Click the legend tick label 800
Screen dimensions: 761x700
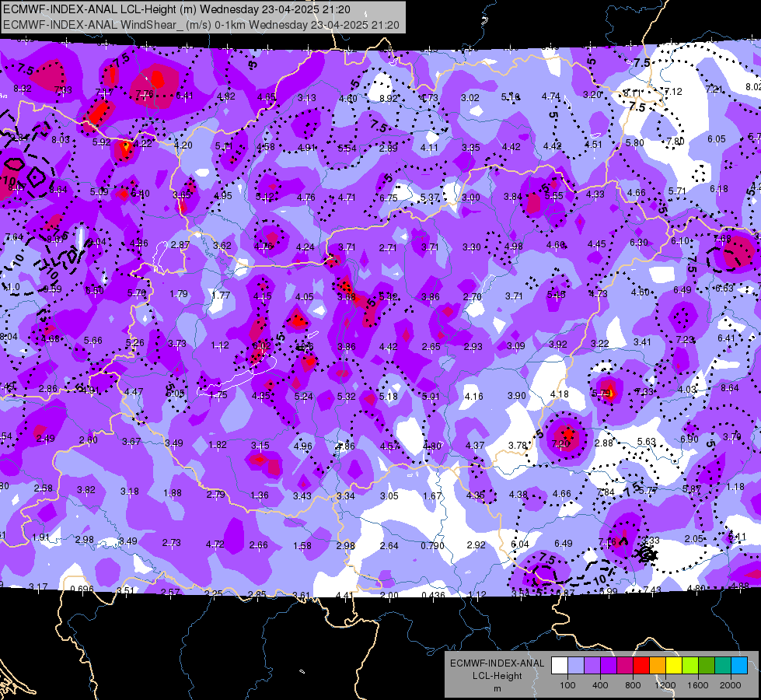(x=633, y=685)
